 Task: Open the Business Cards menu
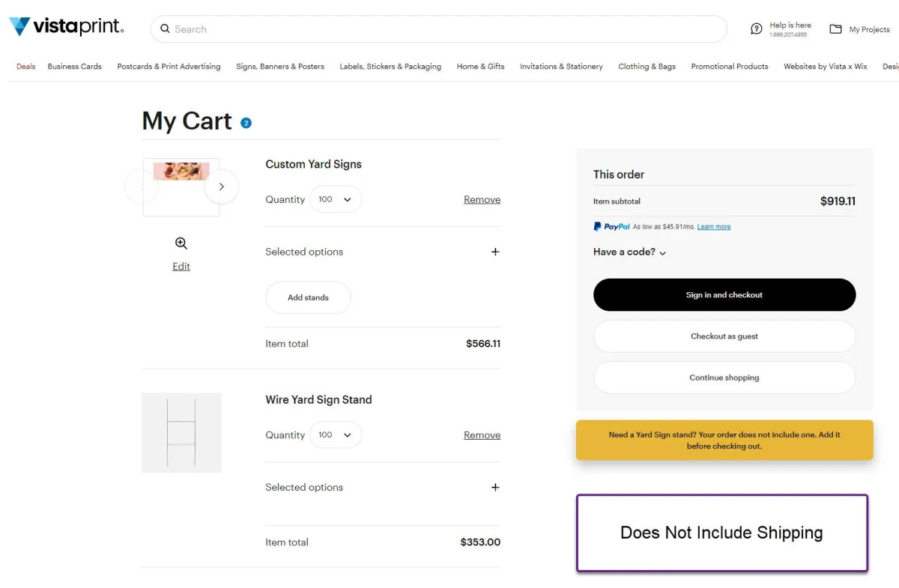pos(74,67)
